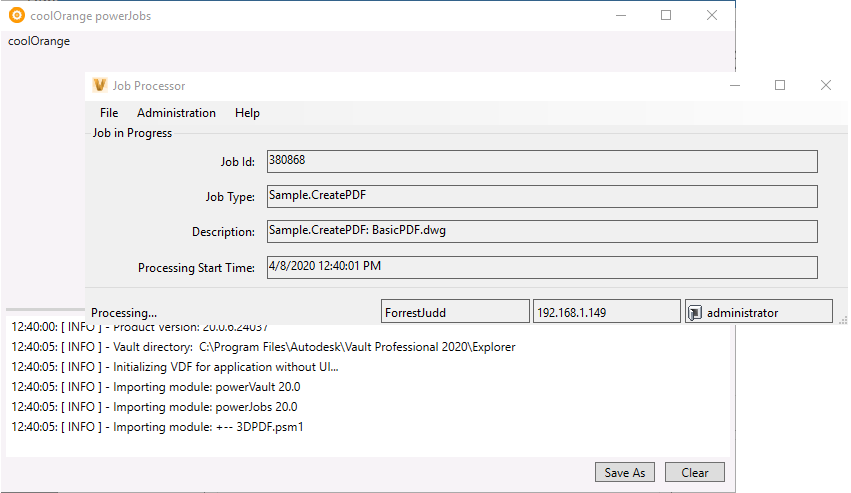Close the Job Processor window

pyautogui.click(x=825, y=86)
